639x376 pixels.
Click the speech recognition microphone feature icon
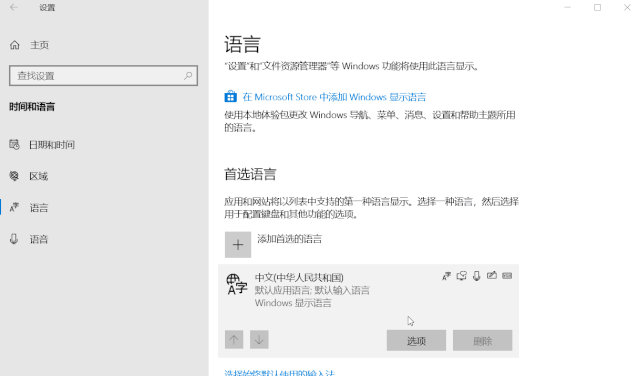tap(476, 276)
